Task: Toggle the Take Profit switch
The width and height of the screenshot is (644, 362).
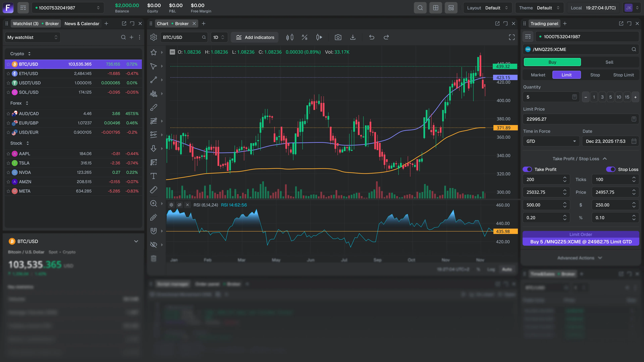Action: click(x=527, y=169)
